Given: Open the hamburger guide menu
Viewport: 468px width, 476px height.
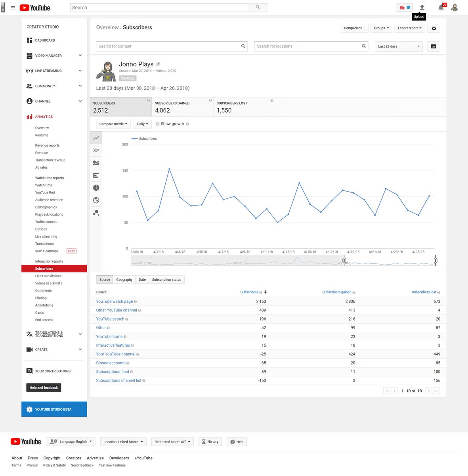Looking at the screenshot, I should (x=13, y=8).
